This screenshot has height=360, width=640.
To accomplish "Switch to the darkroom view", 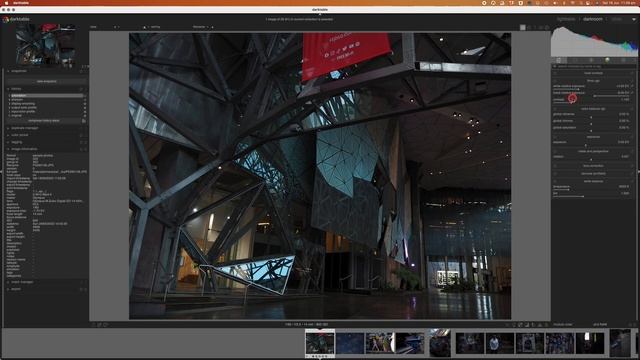I will click(593, 19).
